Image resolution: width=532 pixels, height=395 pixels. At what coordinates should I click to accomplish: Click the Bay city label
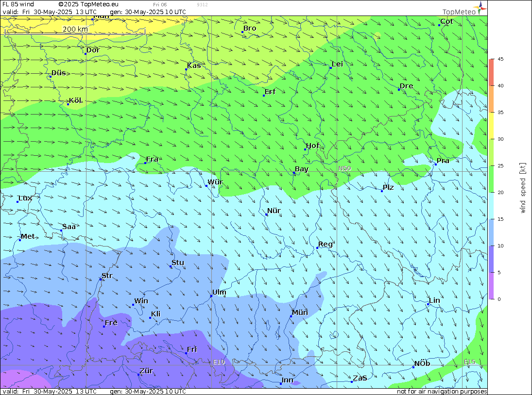coord(302,169)
